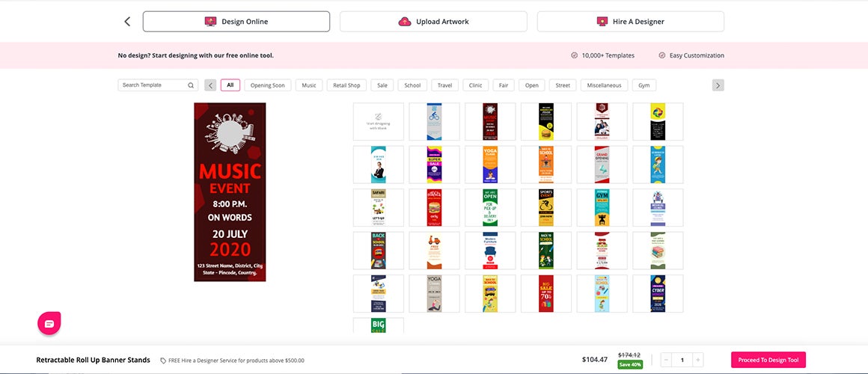Select the Opening Soon category filter
The image size is (868, 374).
[x=267, y=85]
